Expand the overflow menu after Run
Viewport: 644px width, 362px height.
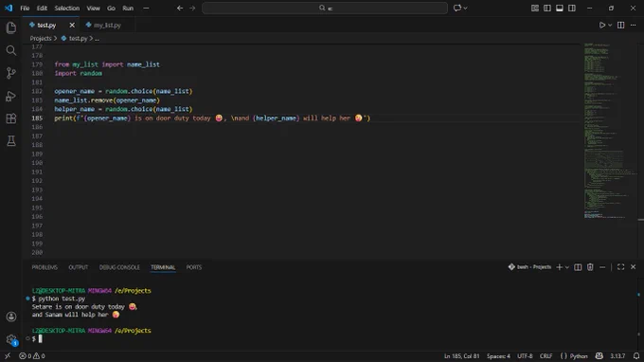click(x=146, y=9)
